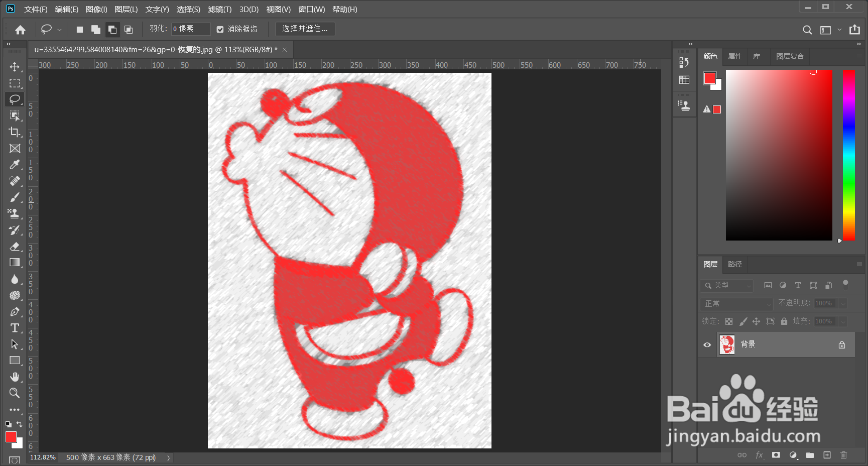Select the Lasso tool

pyautogui.click(x=15, y=99)
